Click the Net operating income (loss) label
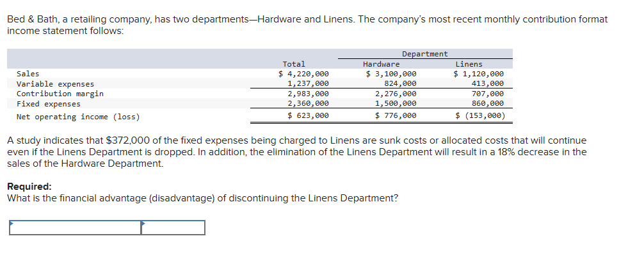 78,117
